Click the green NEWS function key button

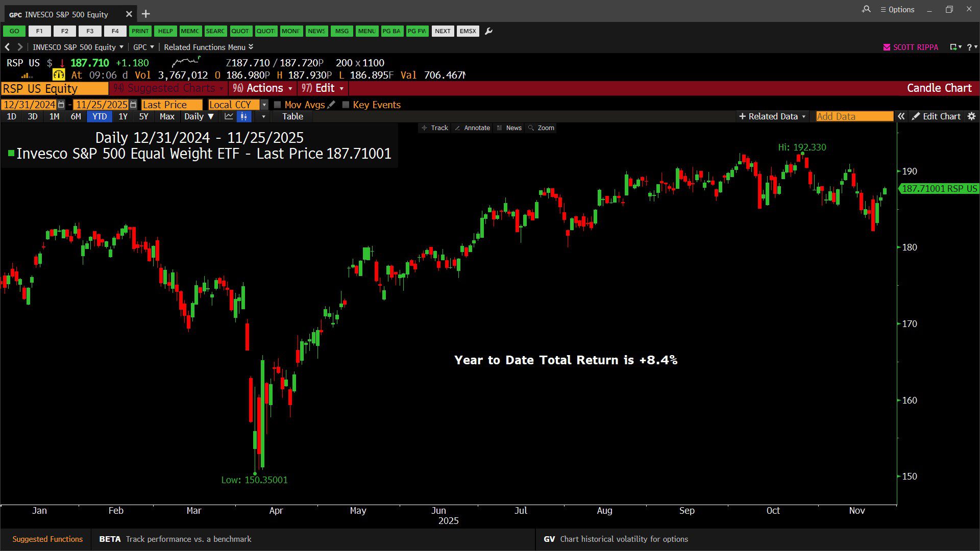316,31
